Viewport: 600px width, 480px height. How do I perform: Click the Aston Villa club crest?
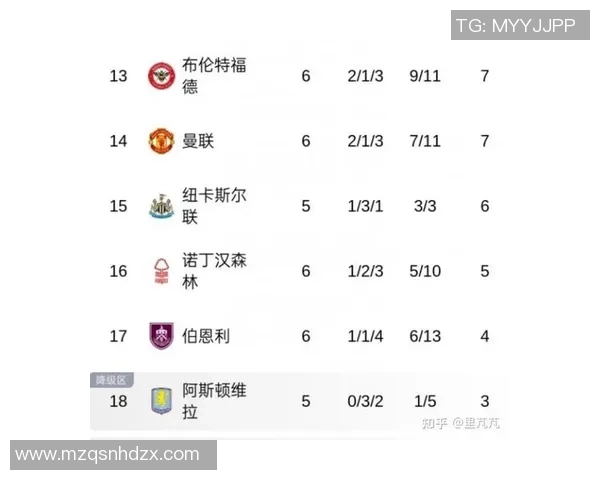click(160, 401)
